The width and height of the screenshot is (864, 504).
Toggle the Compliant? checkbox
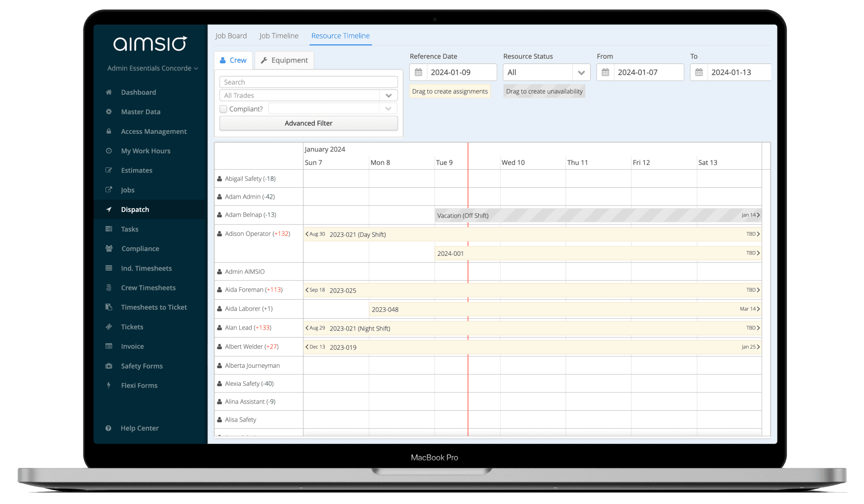(223, 109)
